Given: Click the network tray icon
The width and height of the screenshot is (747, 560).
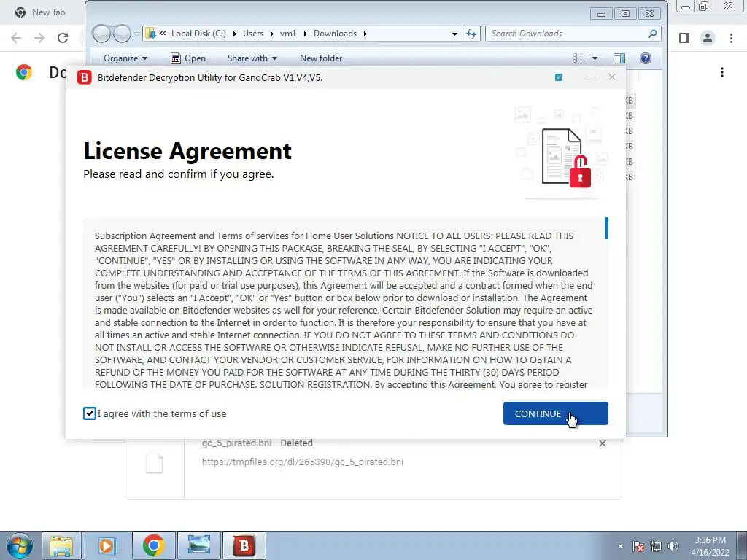Looking at the screenshot, I should click(656, 546).
